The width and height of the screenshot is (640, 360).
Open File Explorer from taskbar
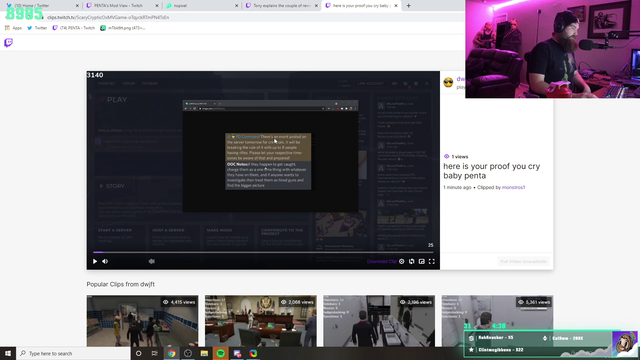coord(204,353)
